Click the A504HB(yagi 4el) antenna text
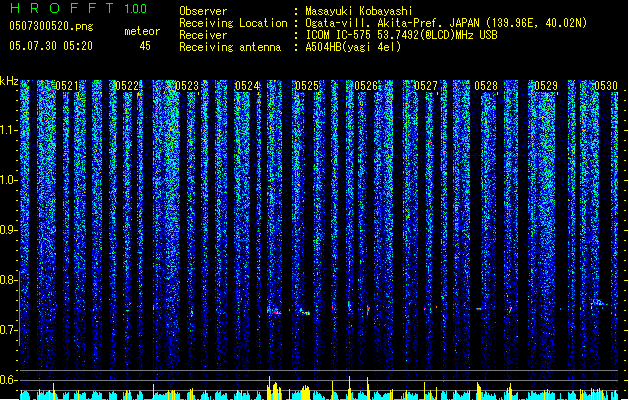629x400 pixels. point(353,47)
